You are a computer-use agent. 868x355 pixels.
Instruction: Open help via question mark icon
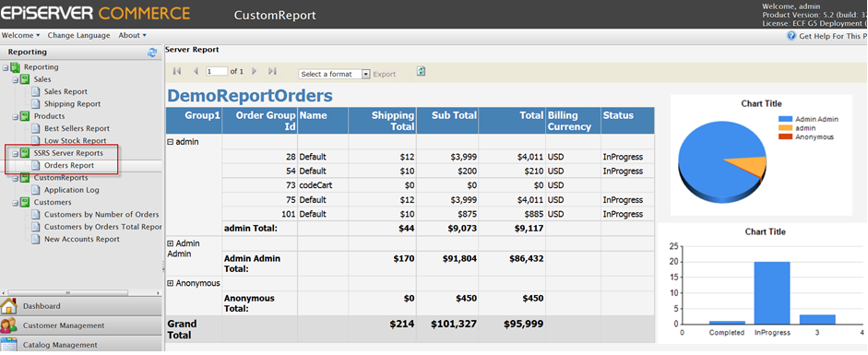tap(791, 36)
